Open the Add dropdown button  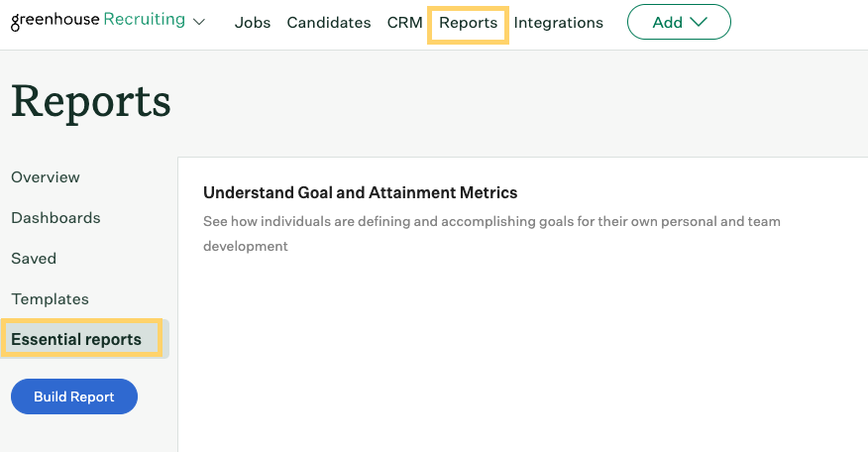pyautogui.click(x=679, y=22)
